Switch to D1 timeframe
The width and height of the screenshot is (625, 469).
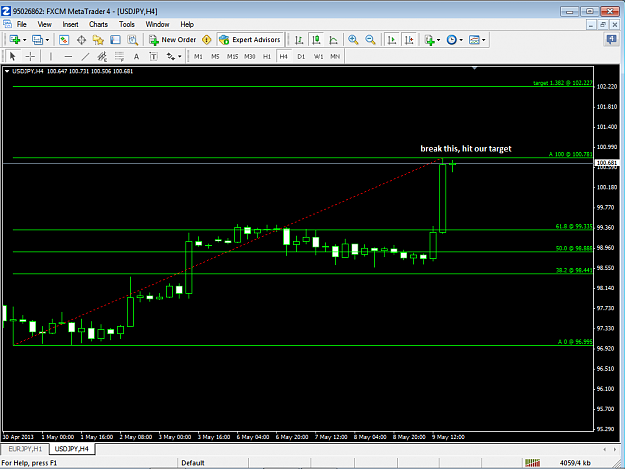click(x=301, y=57)
